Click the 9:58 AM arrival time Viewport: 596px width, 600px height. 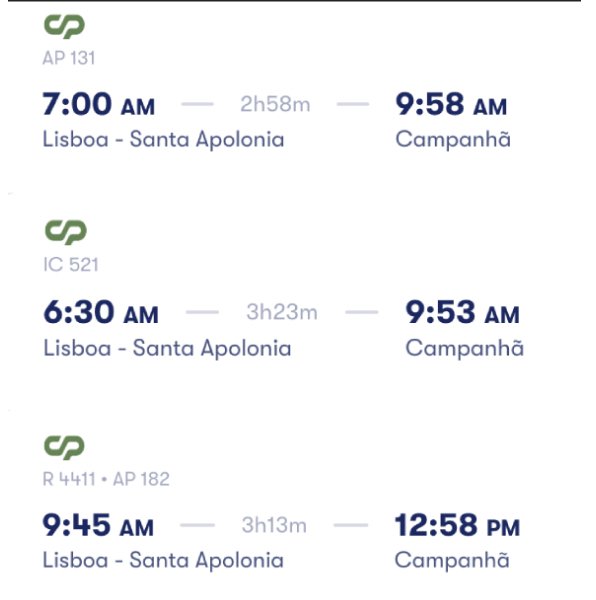(x=451, y=104)
